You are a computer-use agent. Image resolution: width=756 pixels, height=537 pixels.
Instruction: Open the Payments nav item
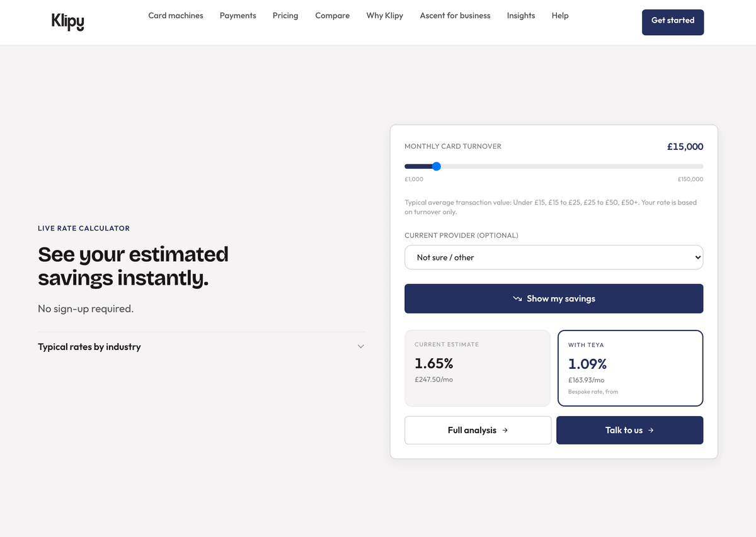(238, 16)
